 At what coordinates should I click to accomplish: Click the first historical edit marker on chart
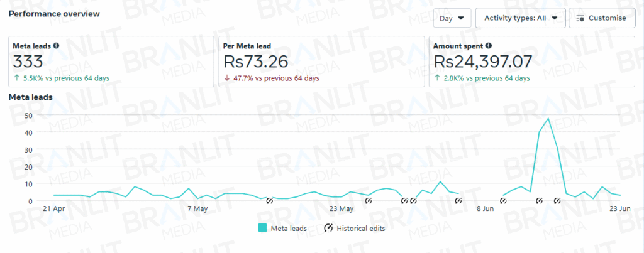click(269, 201)
